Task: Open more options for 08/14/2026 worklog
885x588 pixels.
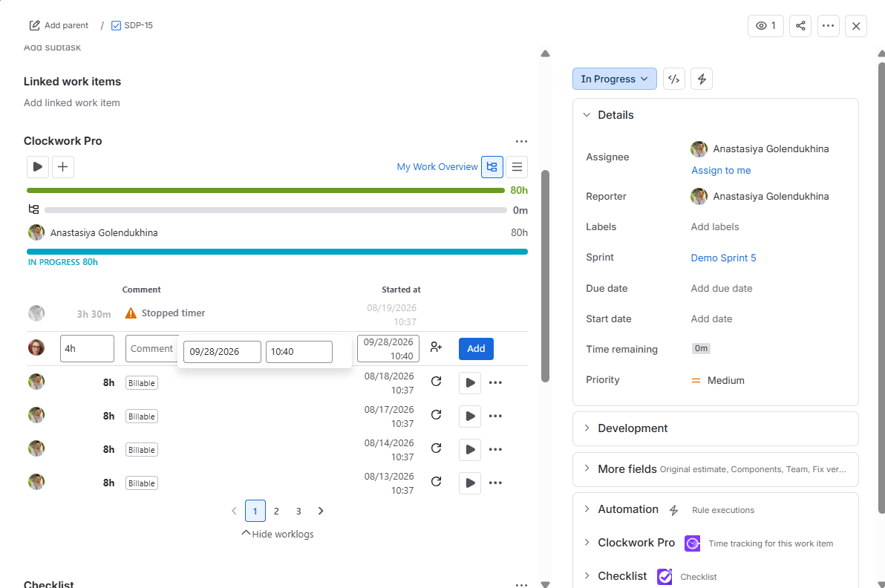Action: 495,449
